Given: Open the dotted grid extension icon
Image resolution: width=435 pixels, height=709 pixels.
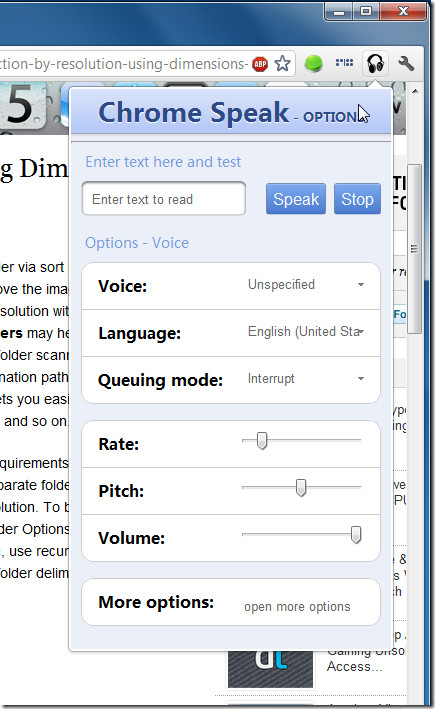Looking at the screenshot, I should (345, 63).
